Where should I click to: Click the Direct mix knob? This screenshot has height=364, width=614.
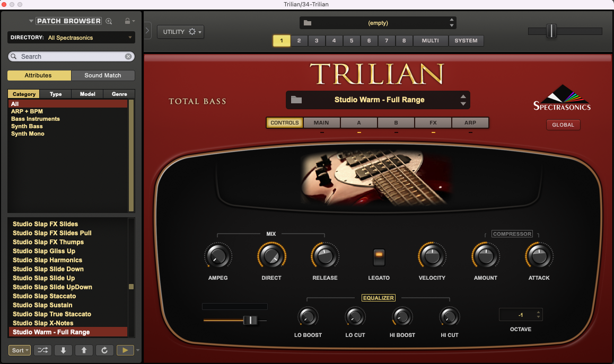pyautogui.click(x=271, y=256)
